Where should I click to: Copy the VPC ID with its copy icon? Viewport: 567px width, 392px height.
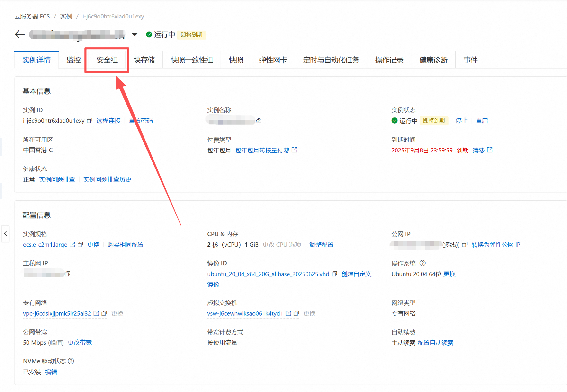pyautogui.click(x=104, y=313)
